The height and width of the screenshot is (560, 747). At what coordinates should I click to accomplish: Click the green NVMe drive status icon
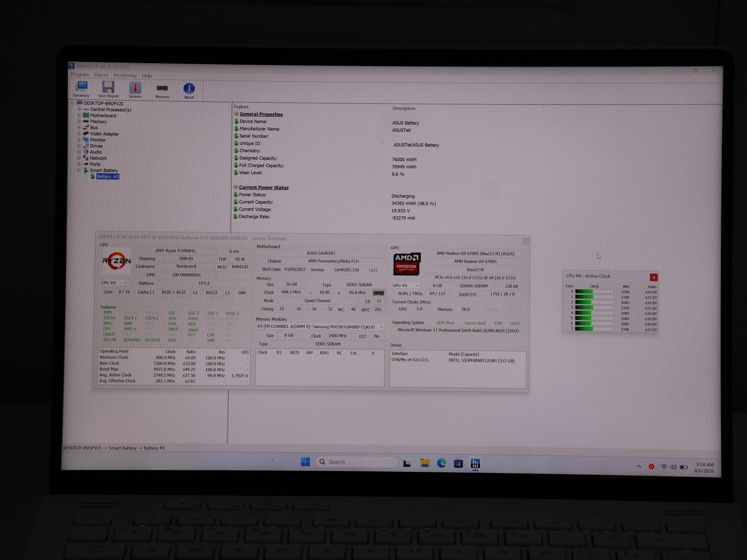[393, 359]
